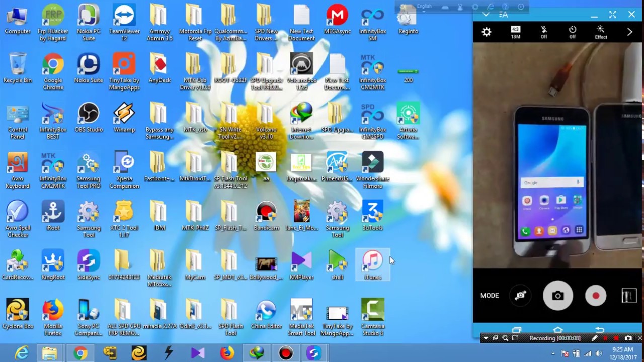
Task: Open File Explorer from the taskbar
Action: pyautogui.click(x=49, y=354)
